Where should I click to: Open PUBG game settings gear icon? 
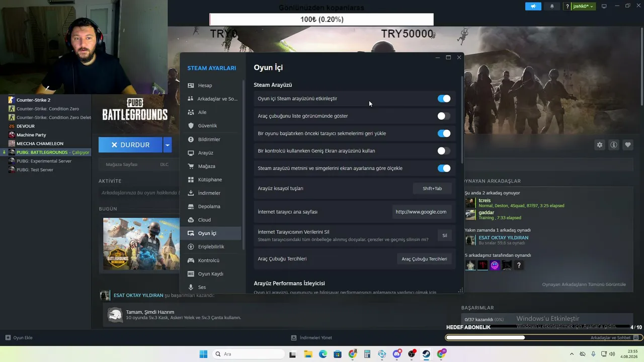click(600, 145)
